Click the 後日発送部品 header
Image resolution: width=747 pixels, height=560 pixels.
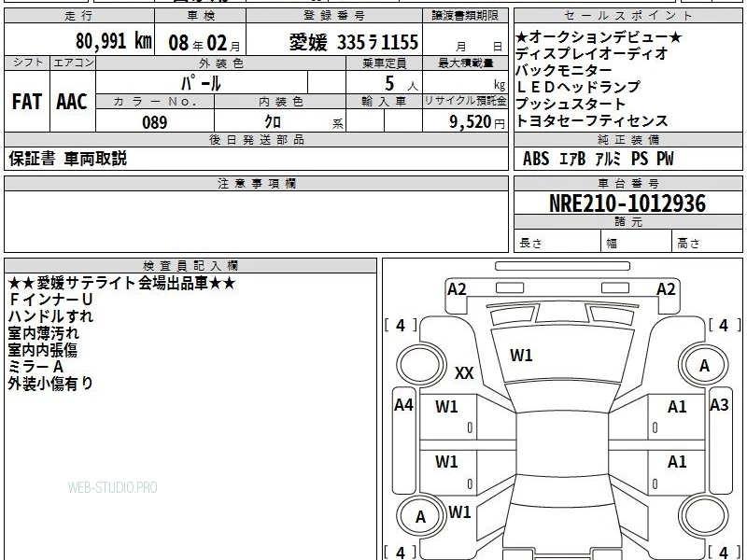tap(256, 140)
